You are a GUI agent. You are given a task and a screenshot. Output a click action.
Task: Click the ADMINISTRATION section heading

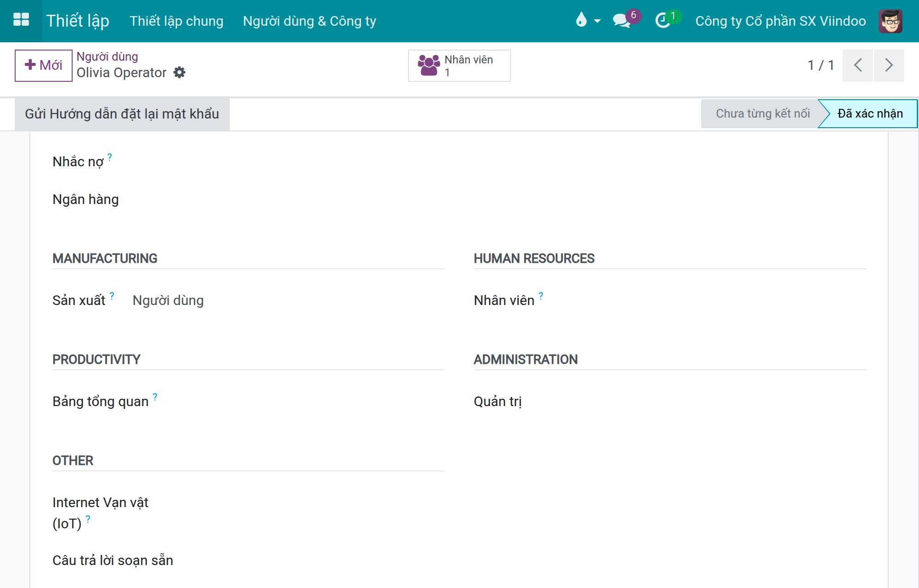(x=526, y=360)
